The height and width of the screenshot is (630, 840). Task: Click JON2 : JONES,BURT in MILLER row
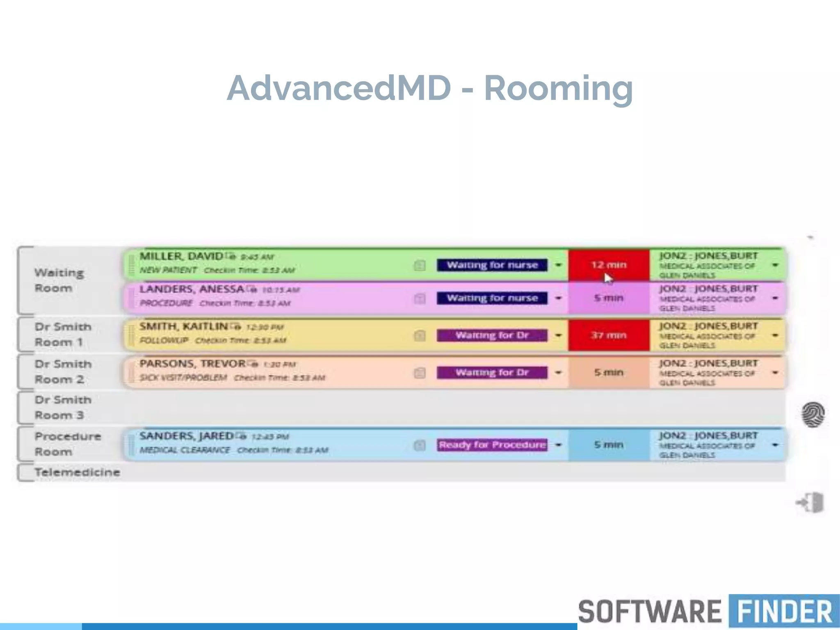[708, 256]
